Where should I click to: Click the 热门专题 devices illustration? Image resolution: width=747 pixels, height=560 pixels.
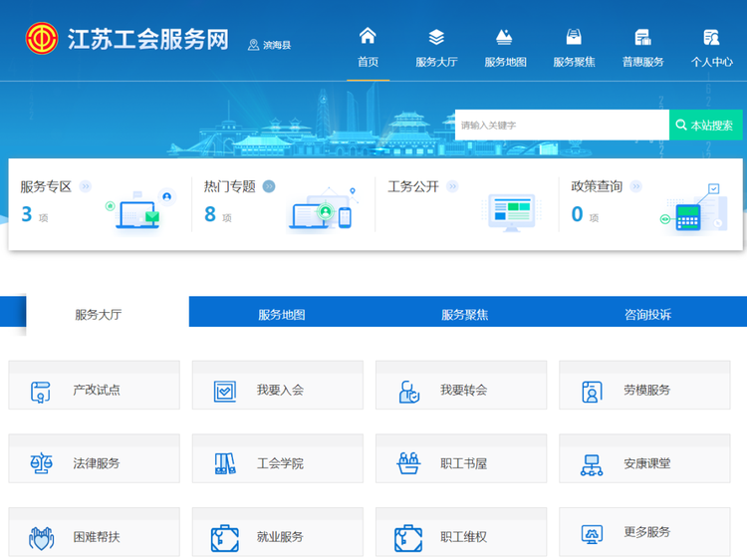[x=323, y=209]
